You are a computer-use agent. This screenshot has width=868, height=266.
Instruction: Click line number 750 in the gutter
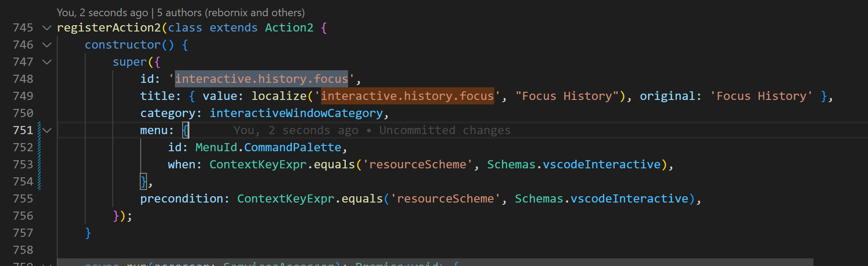[23, 113]
